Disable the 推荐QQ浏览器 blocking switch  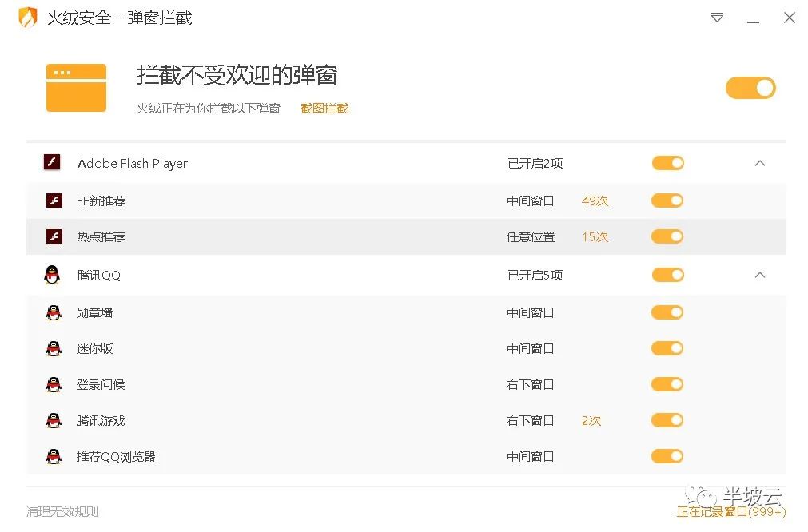pyautogui.click(x=667, y=456)
